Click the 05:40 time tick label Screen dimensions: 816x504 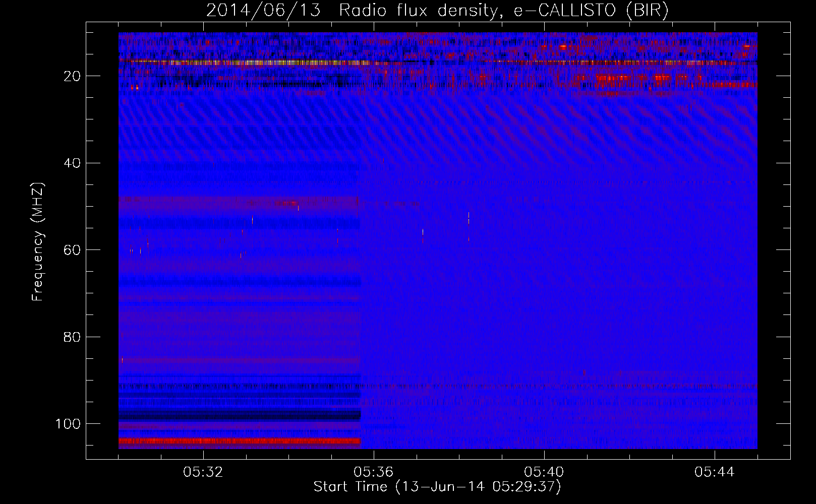(544, 472)
